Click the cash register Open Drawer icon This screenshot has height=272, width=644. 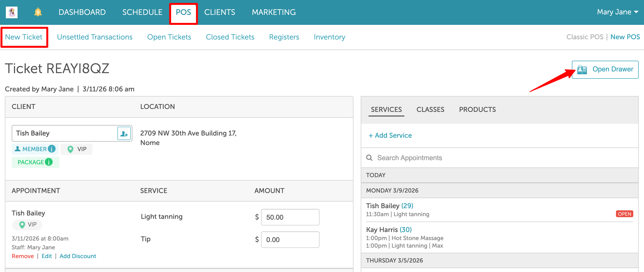(x=582, y=69)
